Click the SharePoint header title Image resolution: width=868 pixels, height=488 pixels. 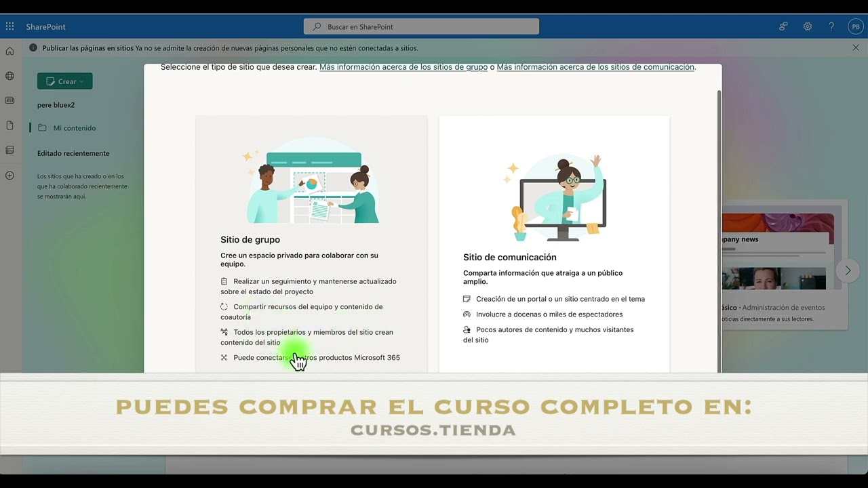click(46, 26)
